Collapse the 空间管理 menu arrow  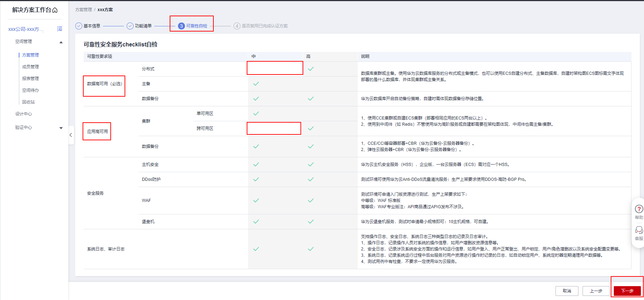[x=61, y=42]
